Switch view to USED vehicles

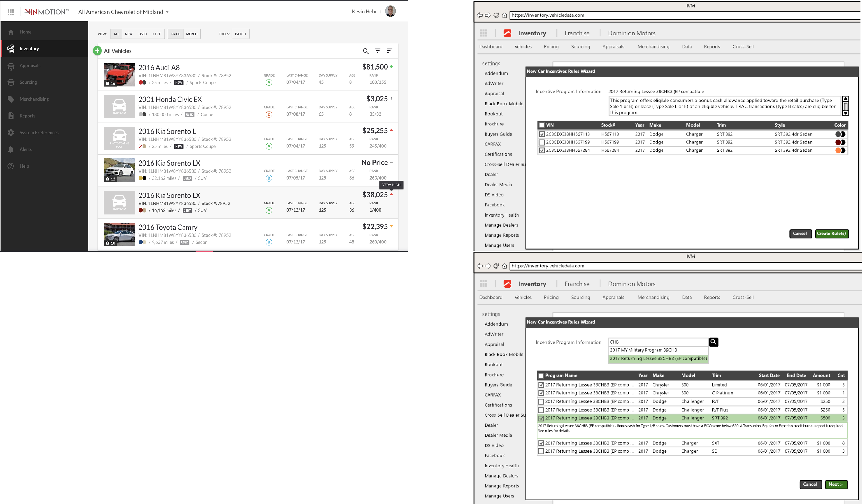[142, 34]
